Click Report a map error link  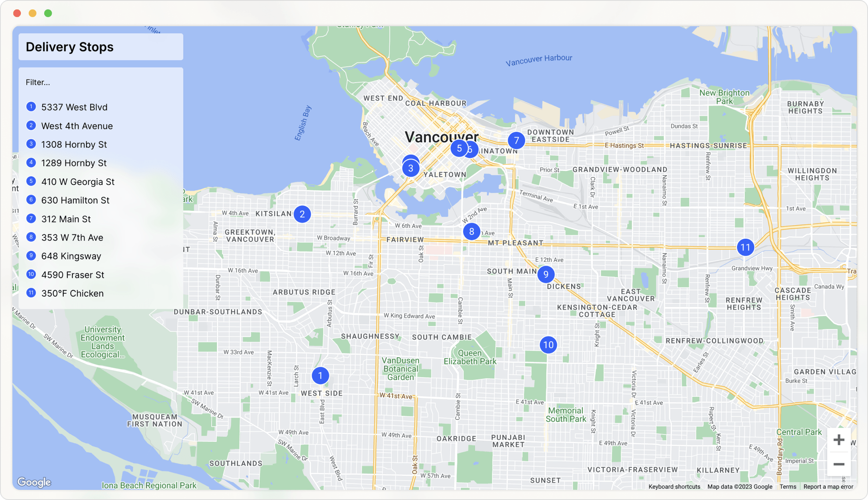(828, 487)
